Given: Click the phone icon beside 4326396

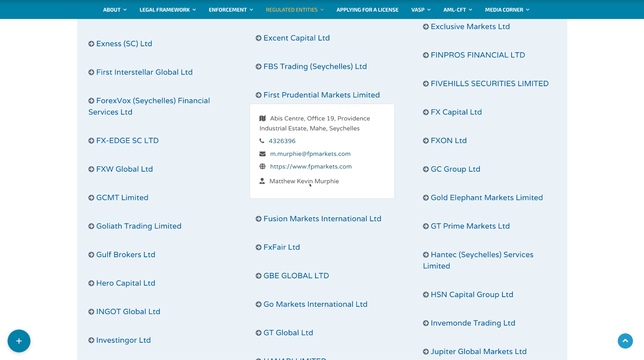Looking at the screenshot, I should (x=262, y=141).
